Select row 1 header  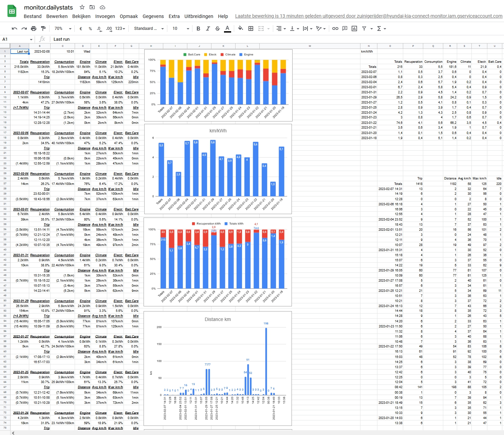(5, 51)
